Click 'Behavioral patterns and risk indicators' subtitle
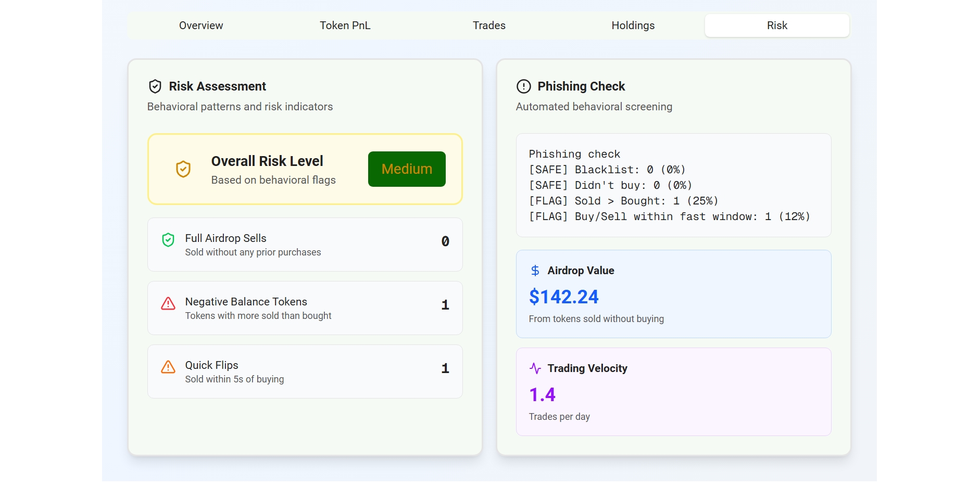Screen dimensions: 980x500 click(x=240, y=107)
